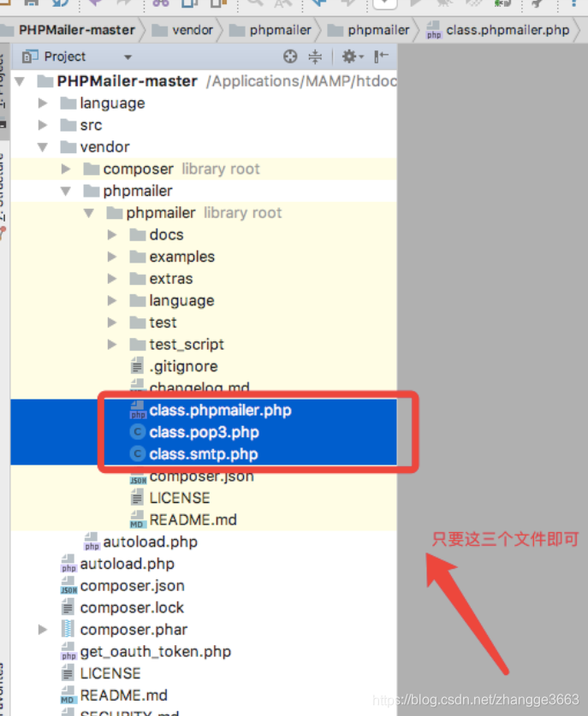This screenshot has width=588, height=716.
Task: Collapse the vendor folder arrow
Action: pos(43,147)
